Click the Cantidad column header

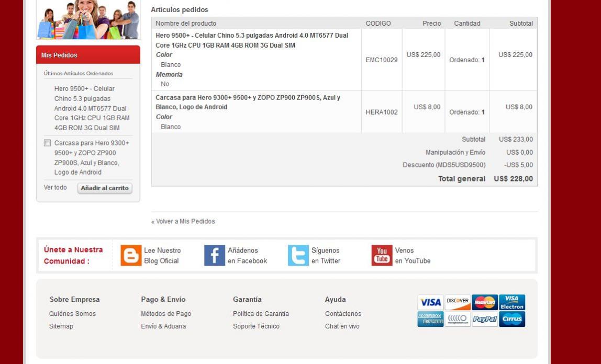[467, 24]
